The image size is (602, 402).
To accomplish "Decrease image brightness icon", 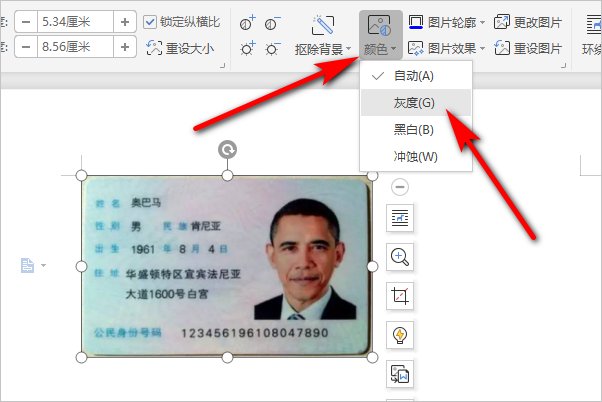I will [x=272, y=48].
